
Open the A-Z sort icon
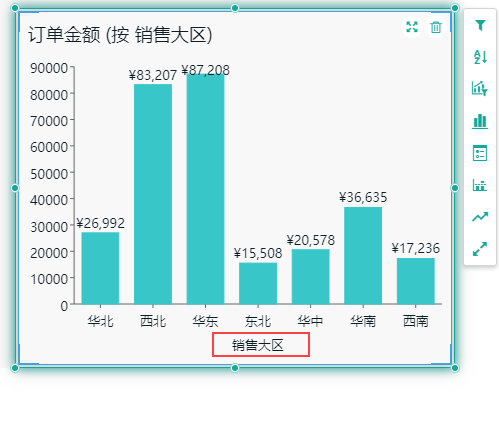pos(480,57)
